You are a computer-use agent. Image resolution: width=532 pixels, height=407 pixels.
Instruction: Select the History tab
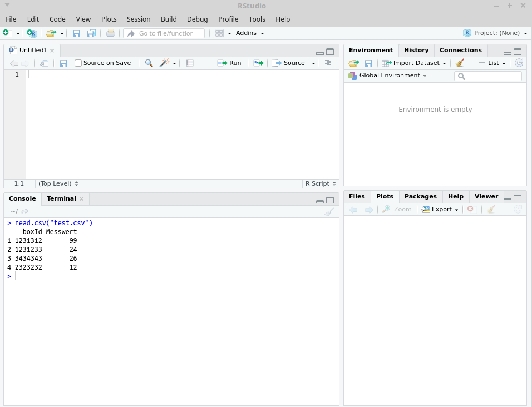tap(416, 50)
